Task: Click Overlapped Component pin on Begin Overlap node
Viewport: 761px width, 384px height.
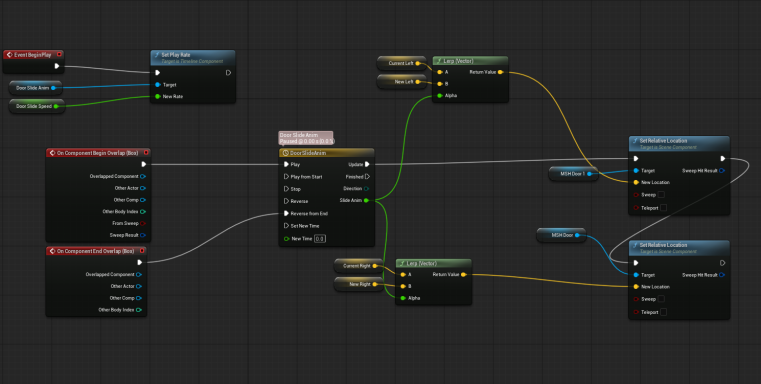Action: tap(143, 176)
